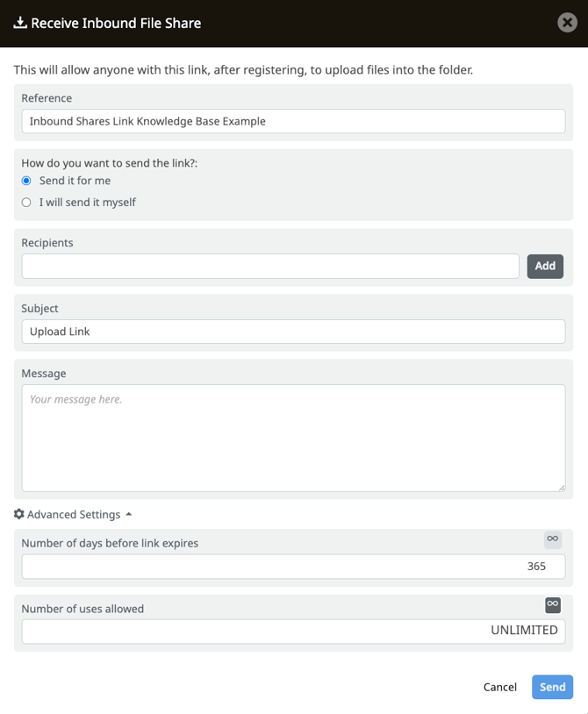
Task: Click inside the Message text area
Action: pos(293,439)
